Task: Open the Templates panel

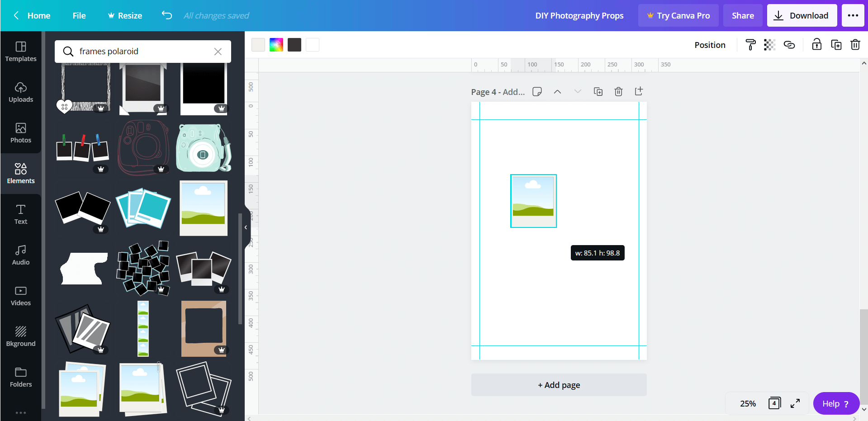Action: (x=21, y=51)
